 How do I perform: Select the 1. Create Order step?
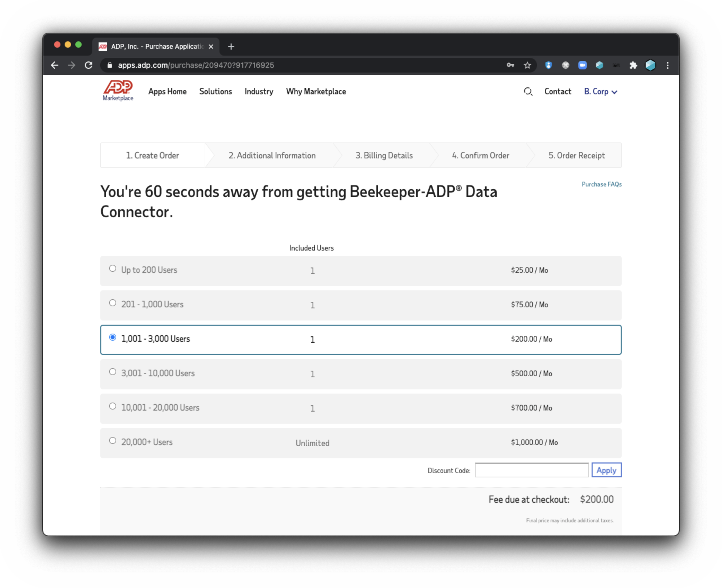pos(152,155)
